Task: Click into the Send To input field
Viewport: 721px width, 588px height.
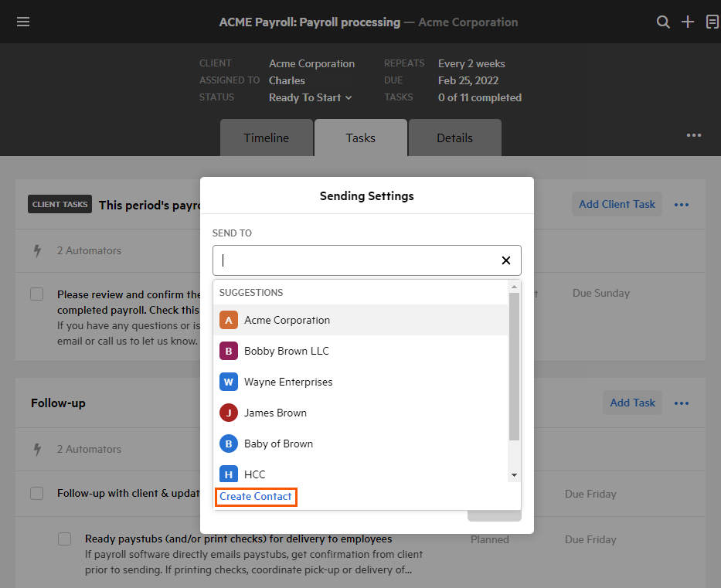Action: click(355, 260)
